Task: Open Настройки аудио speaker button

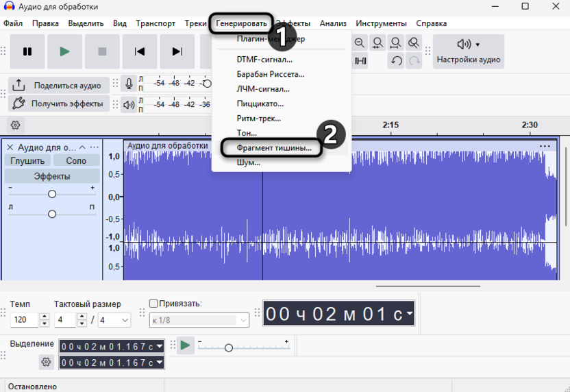Action: click(x=468, y=51)
